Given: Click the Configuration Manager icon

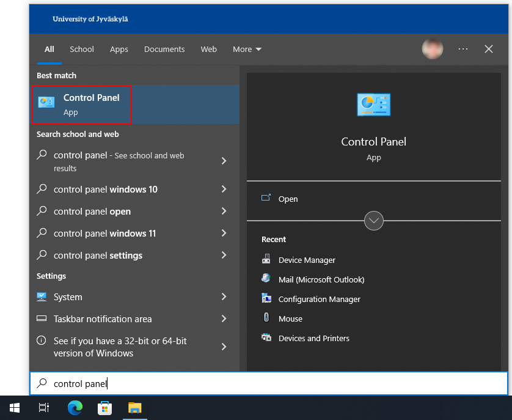Looking at the screenshot, I should (266, 298).
